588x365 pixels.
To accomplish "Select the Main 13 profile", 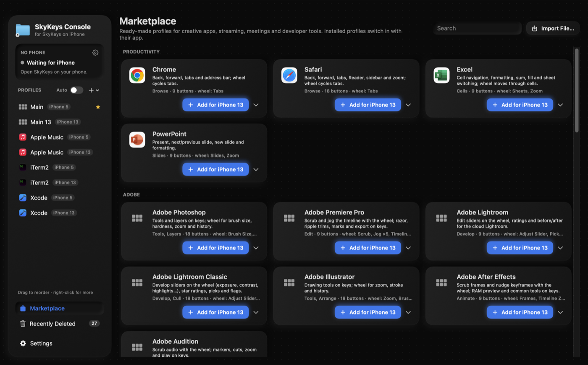I will (59, 122).
